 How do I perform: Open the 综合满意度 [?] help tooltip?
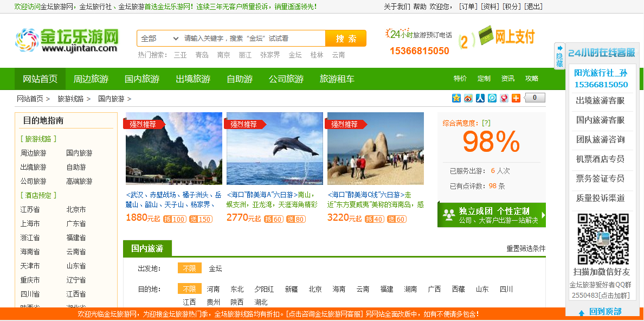(x=486, y=123)
